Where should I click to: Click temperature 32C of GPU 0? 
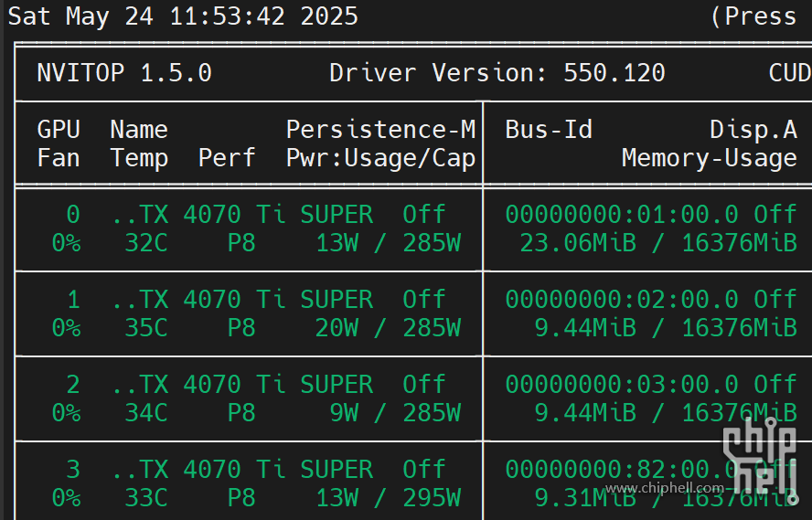[146, 243]
